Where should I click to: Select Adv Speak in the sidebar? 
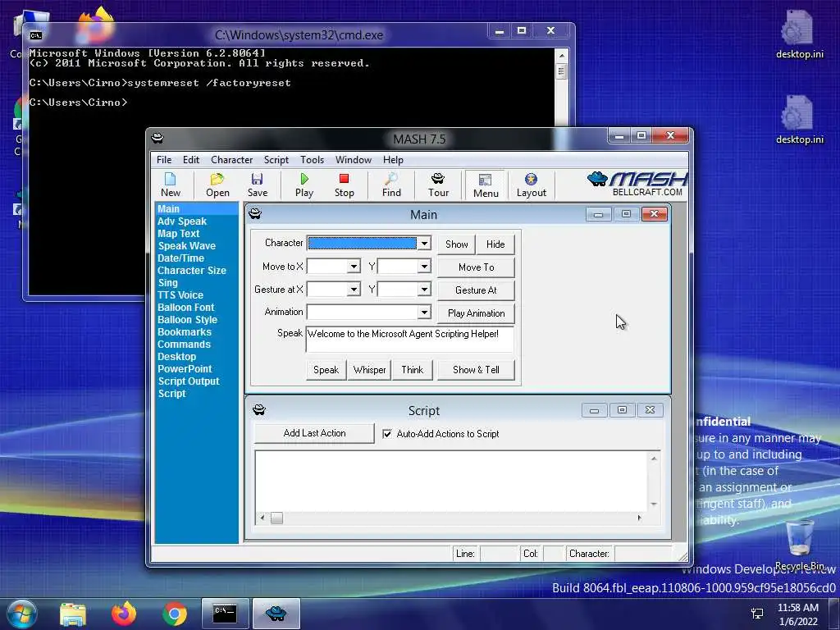coord(181,221)
